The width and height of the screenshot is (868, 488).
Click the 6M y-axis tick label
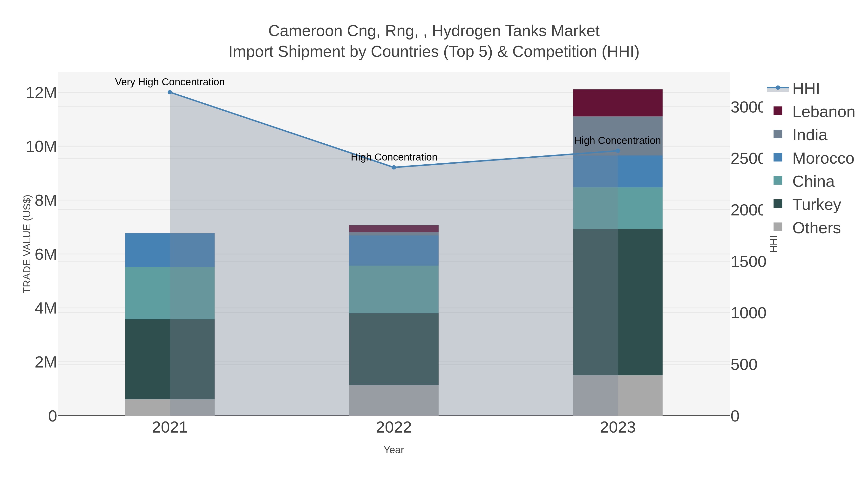click(46, 254)
